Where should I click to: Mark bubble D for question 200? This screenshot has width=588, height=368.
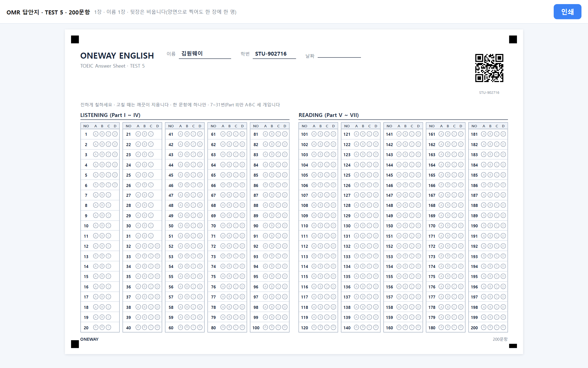(x=503, y=327)
